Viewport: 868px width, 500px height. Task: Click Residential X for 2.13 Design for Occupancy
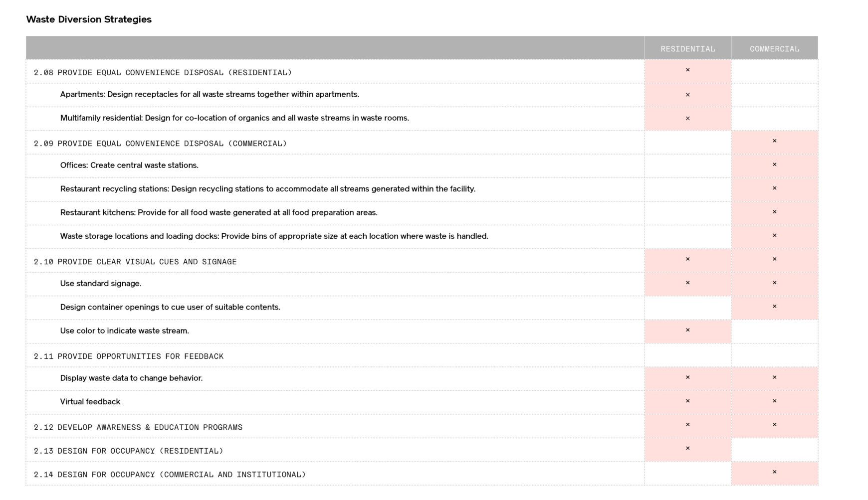click(x=687, y=448)
